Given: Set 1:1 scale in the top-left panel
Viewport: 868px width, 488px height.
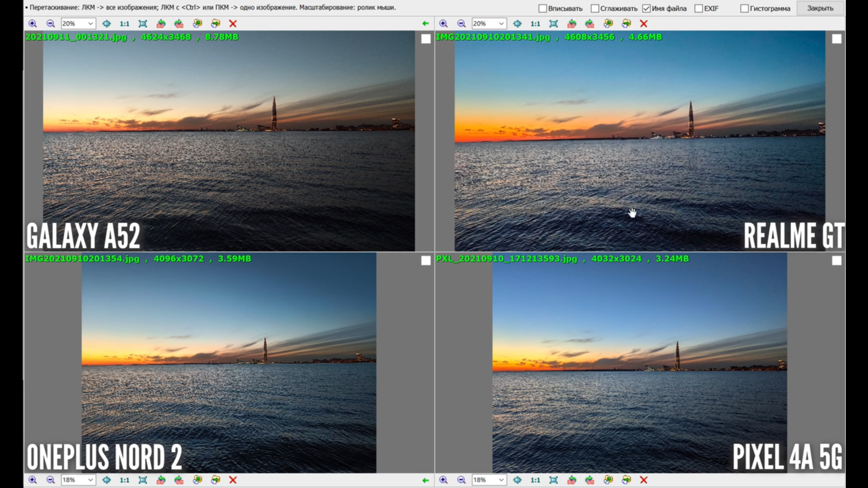Looking at the screenshot, I should (124, 23).
